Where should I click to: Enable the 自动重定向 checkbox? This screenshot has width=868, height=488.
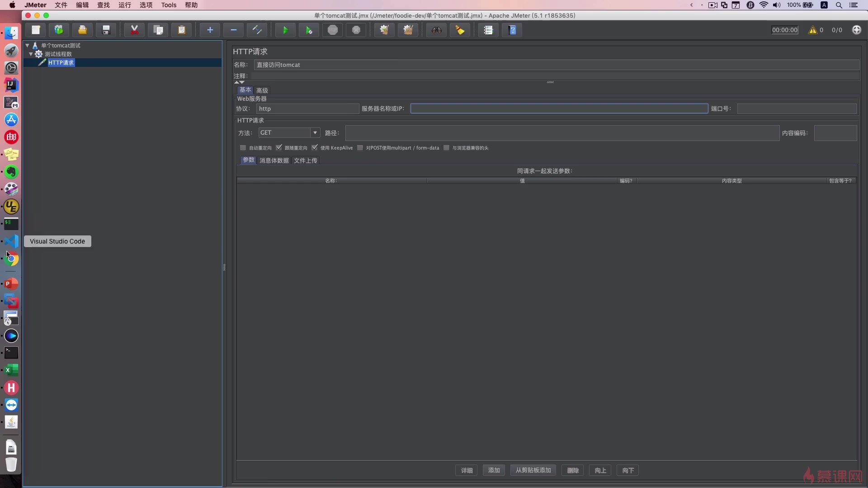243,148
